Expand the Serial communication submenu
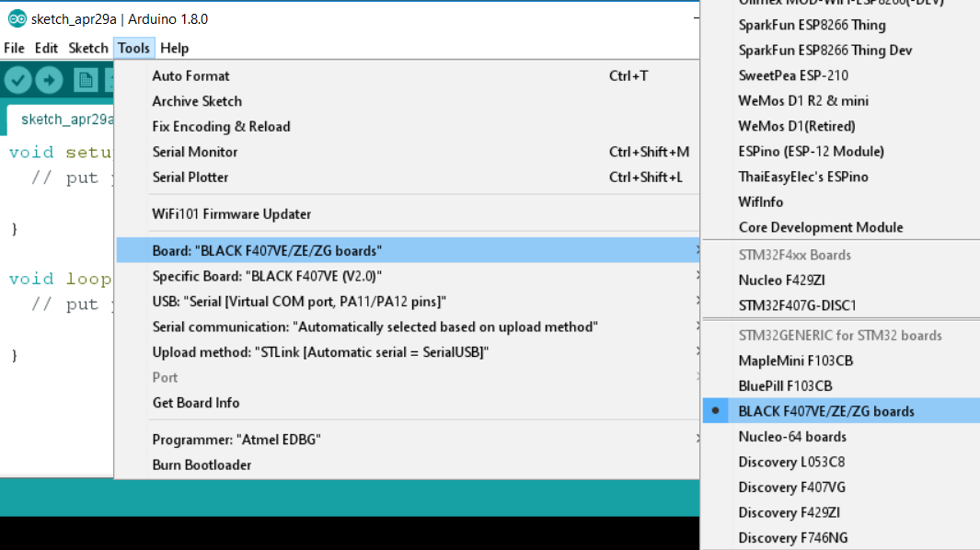 click(x=408, y=327)
